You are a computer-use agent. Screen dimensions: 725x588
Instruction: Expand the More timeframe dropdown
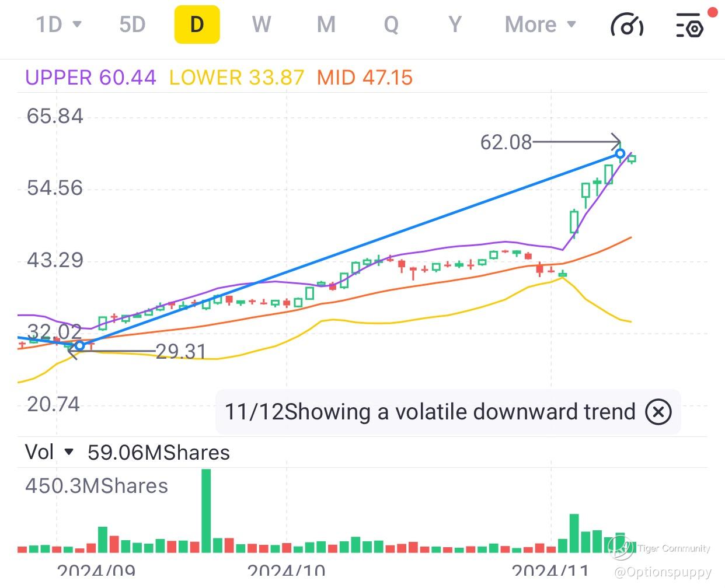click(x=541, y=24)
